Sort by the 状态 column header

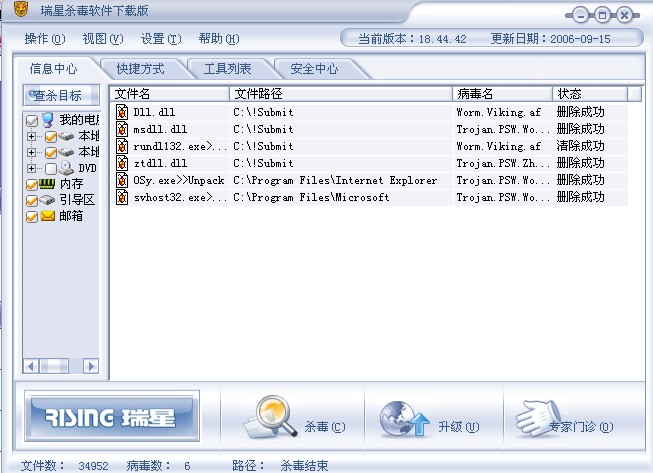pyautogui.click(x=590, y=94)
